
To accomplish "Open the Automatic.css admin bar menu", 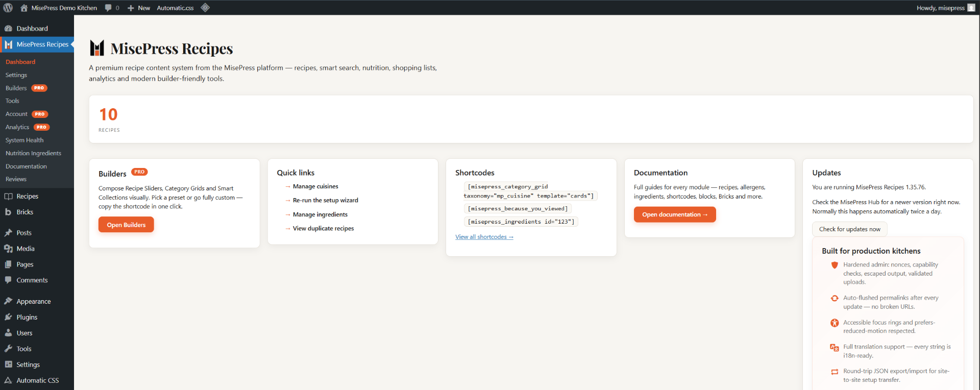I will click(175, 8).
